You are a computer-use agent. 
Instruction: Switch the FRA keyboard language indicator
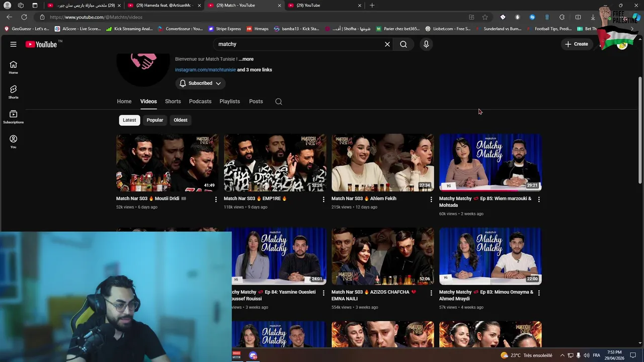(597, 355)
